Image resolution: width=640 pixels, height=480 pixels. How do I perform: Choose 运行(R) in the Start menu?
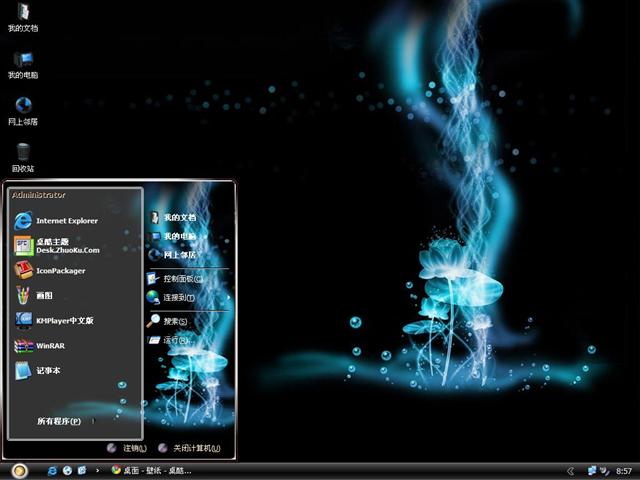coord(175,340)
